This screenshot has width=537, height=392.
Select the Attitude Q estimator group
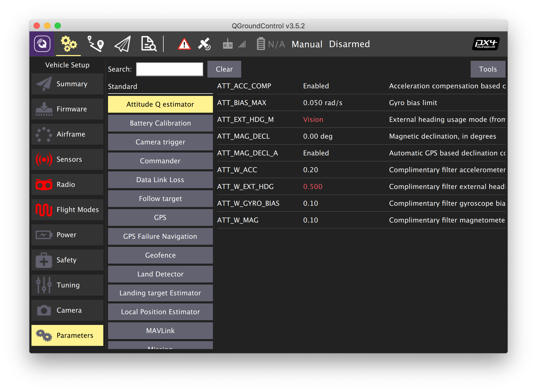click(160, 104)
